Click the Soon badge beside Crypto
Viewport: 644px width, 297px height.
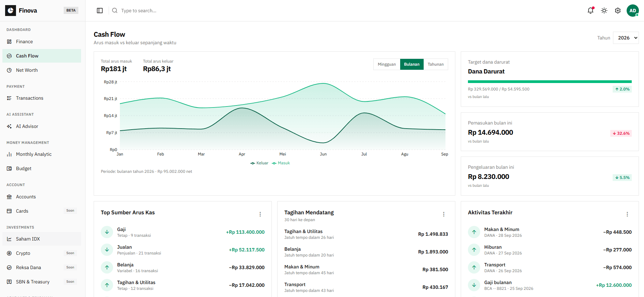coord(70,253)
